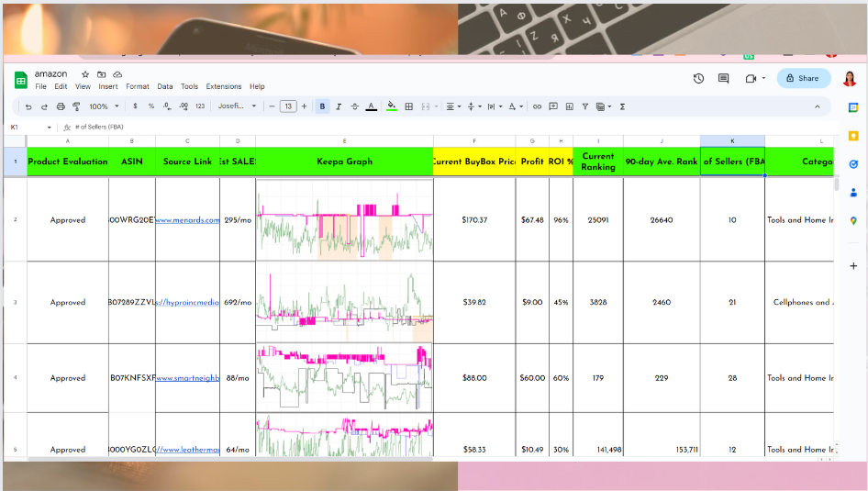The image size is (868, 491).
Task: Insert a comment from the toolbar
Action: tap(553, 106)
